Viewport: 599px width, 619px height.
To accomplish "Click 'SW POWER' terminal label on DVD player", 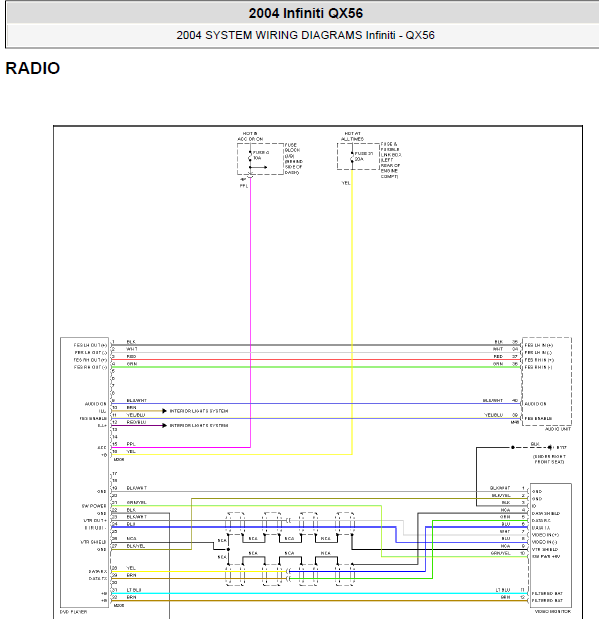I will point(94,506).
